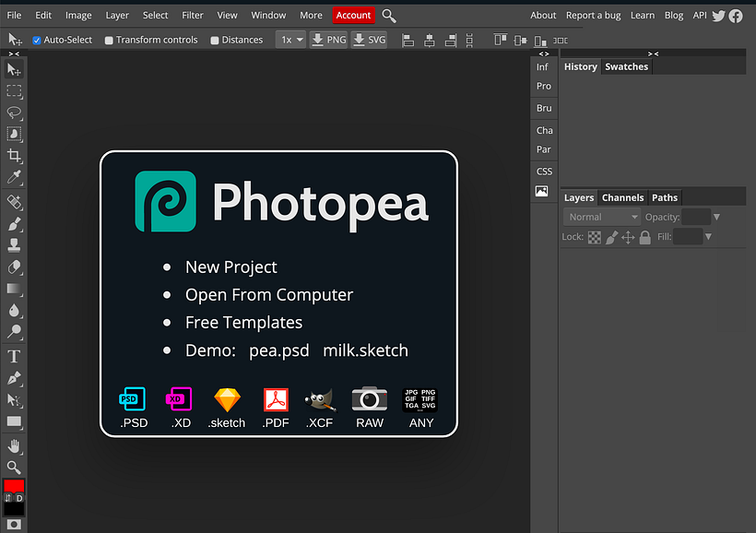The height and width of the screenshot is (533, 756).
Task: Click align right edges icon
Action: click(x=451, y=40)
